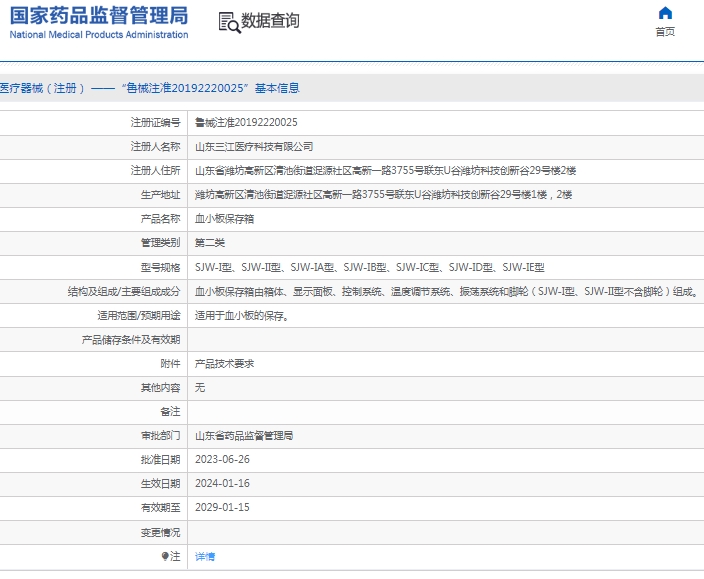This screenshot has width=704, height=579.
Task: Click the 其他内容 row label
Action: tap(160, 387)
